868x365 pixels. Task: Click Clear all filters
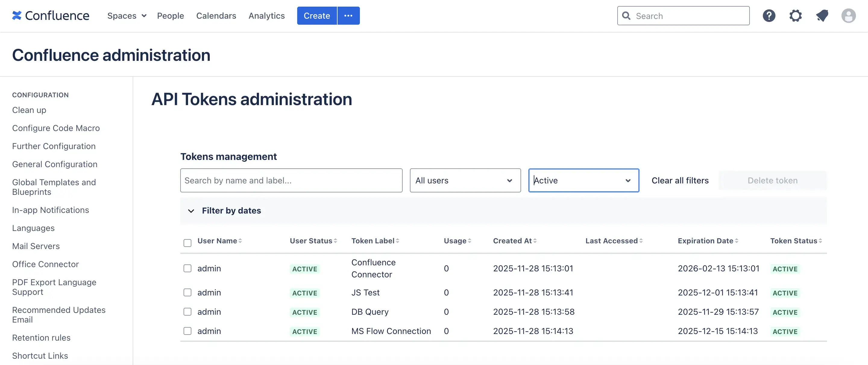pos(680,180)
